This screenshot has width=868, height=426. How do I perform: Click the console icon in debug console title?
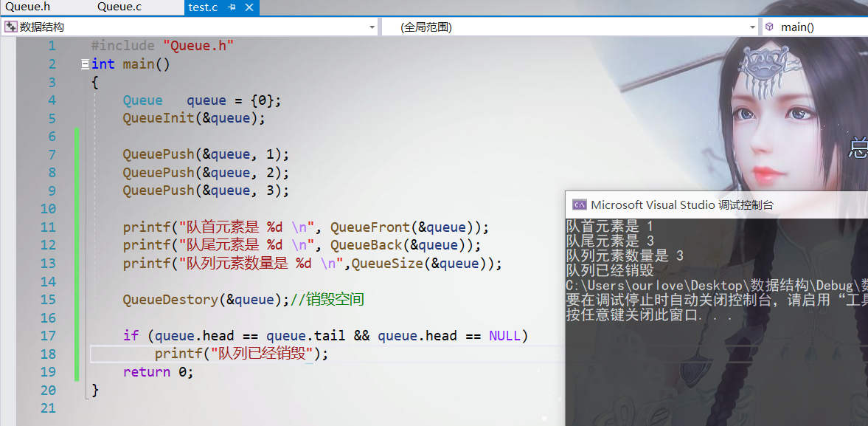coord(579,205)
